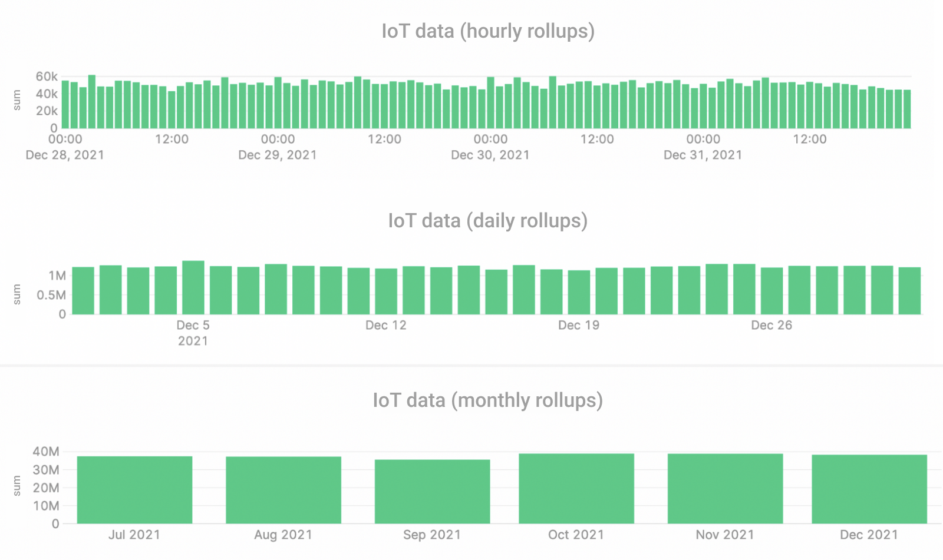Select the first bar in hourly rollups chart
Screen dimensions: 943x560
click(x=65, y=105)
